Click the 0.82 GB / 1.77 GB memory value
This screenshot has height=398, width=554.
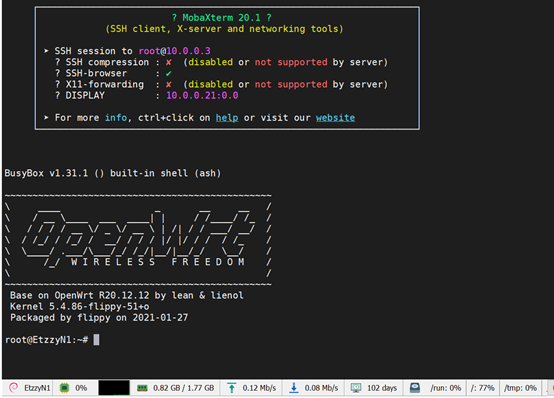[184, 388]
